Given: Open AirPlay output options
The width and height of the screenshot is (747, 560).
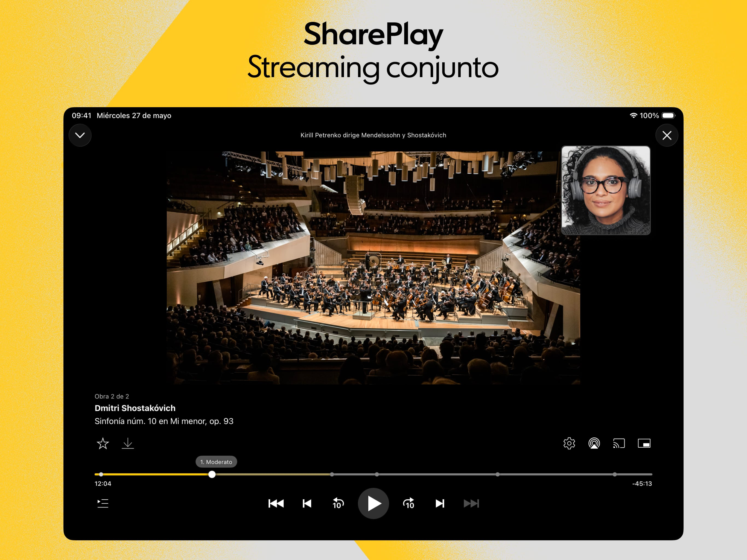Looking at the screenshot, I should point(594,443).
